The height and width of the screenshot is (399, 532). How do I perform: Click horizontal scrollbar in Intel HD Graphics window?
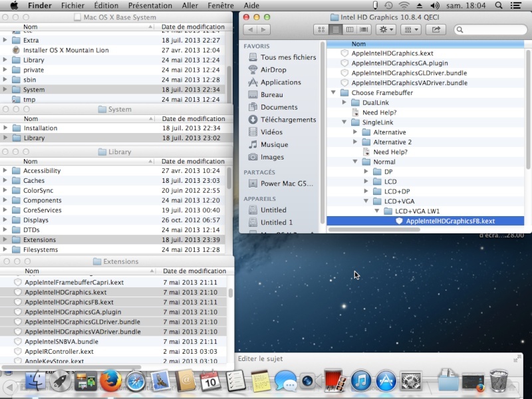point(374,229)
